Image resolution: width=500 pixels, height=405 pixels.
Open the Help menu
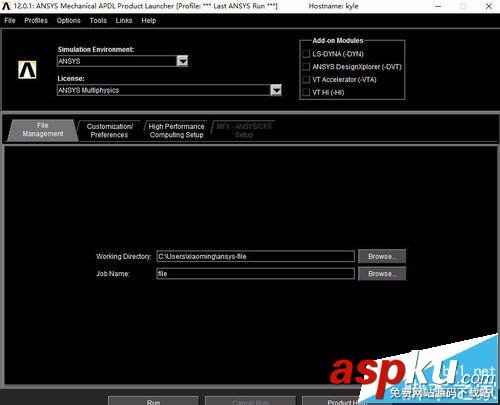click(x=148, y=21)
